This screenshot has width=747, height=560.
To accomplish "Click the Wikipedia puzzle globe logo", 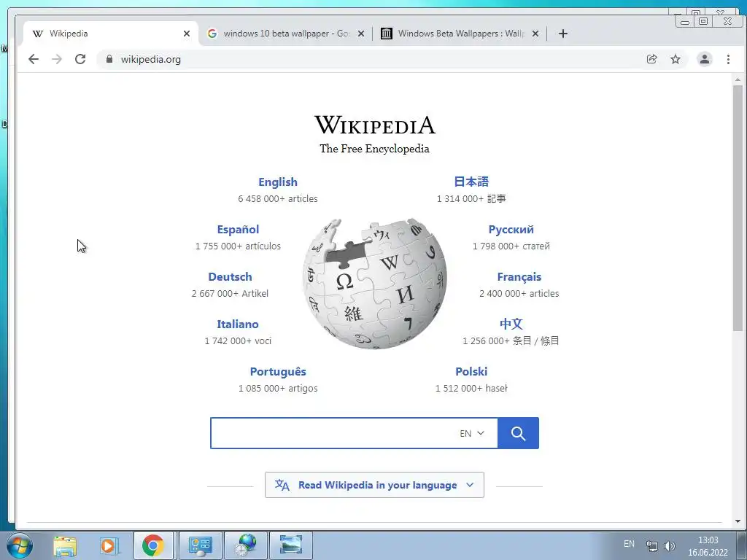I will click(374, 284).
